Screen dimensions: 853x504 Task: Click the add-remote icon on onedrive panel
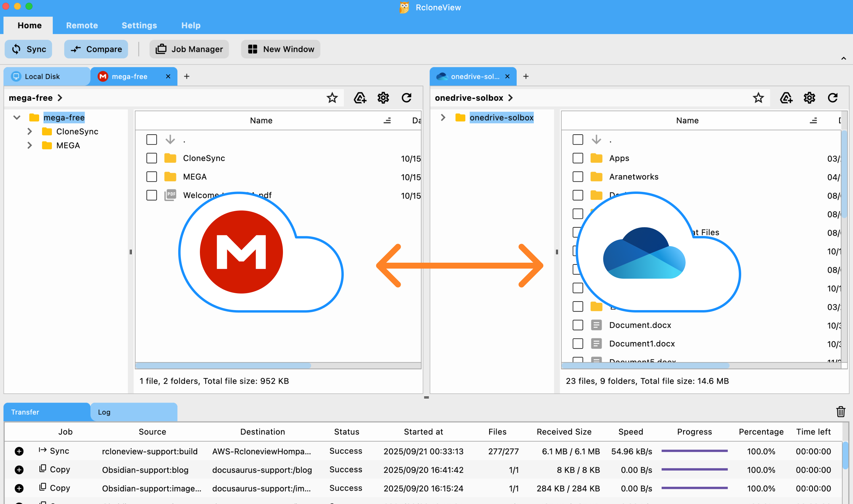click(786, 98)
